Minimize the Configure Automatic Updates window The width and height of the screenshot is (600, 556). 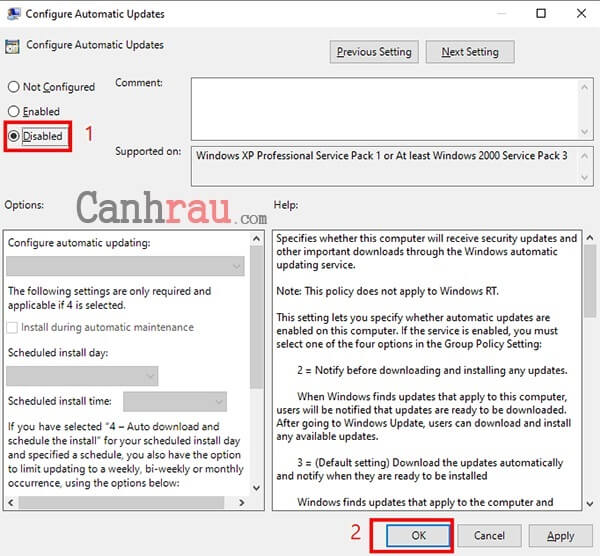[501, 13]
